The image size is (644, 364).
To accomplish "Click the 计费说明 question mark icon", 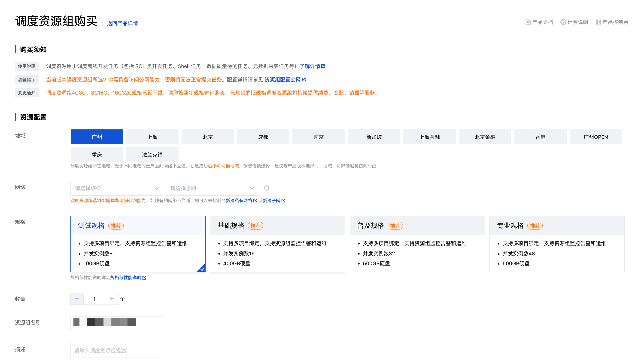I will (563, 22).
